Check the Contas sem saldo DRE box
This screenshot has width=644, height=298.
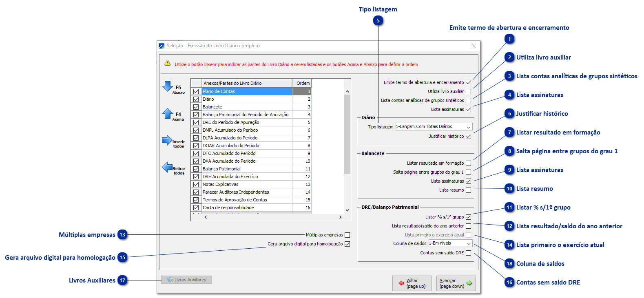point(468,253)
